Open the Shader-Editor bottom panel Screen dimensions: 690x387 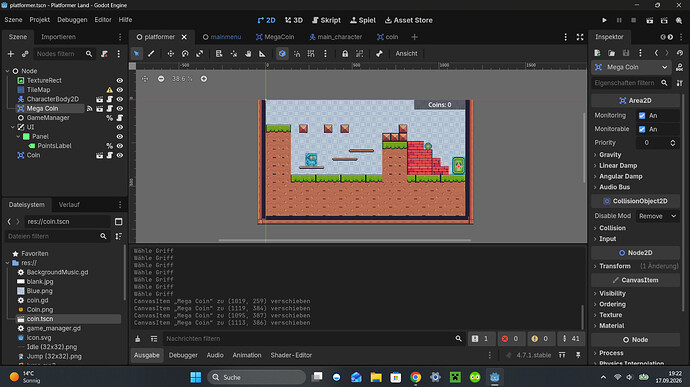(291, 355)
